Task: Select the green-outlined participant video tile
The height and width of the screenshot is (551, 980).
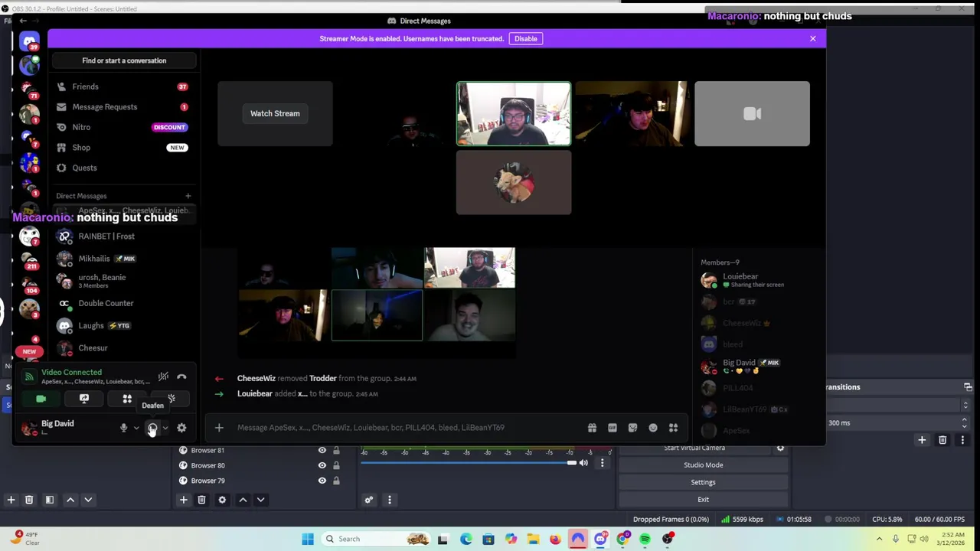Action: point(514,114)
